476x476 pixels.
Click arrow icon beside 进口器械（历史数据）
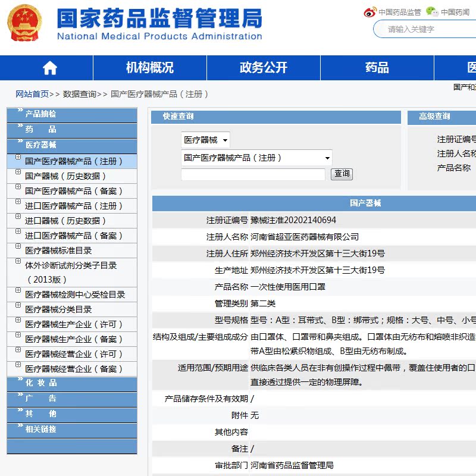(18, 217)
